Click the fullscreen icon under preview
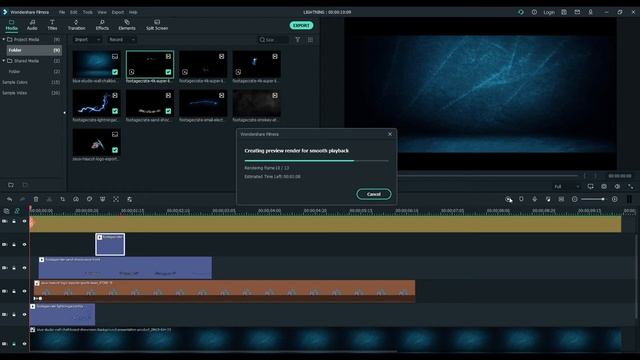640x360 pixels. pyautogui.click(x=631, y=187)
